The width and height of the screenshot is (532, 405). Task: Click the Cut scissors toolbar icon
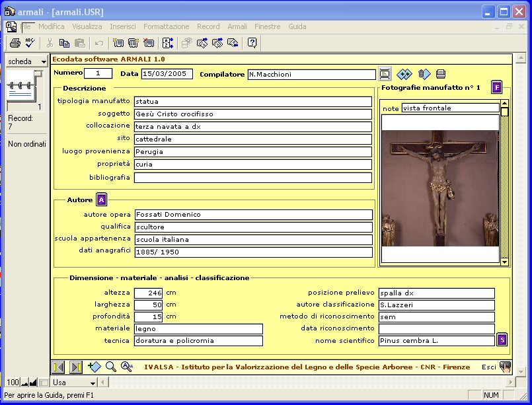tap(50, 43)
